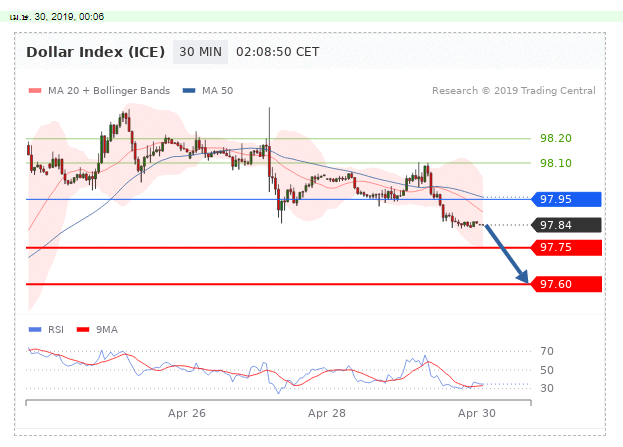
Task: Click the red 97.75 support tag
Action: [x=566, y=248]
